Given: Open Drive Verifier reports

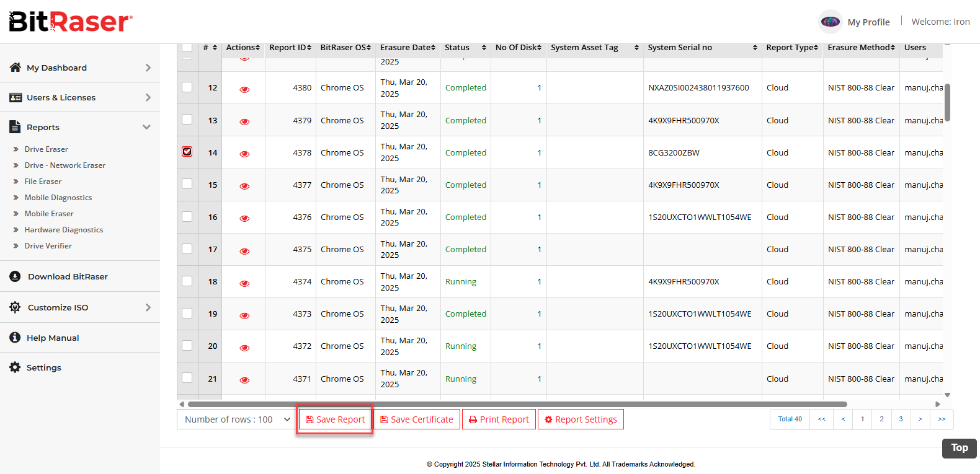Looking at the screenshot, I should (48, 246).
